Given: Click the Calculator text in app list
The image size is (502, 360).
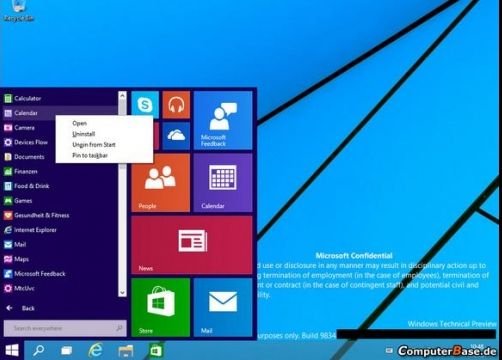Looking at the screenshot, I should coord(28,98).
